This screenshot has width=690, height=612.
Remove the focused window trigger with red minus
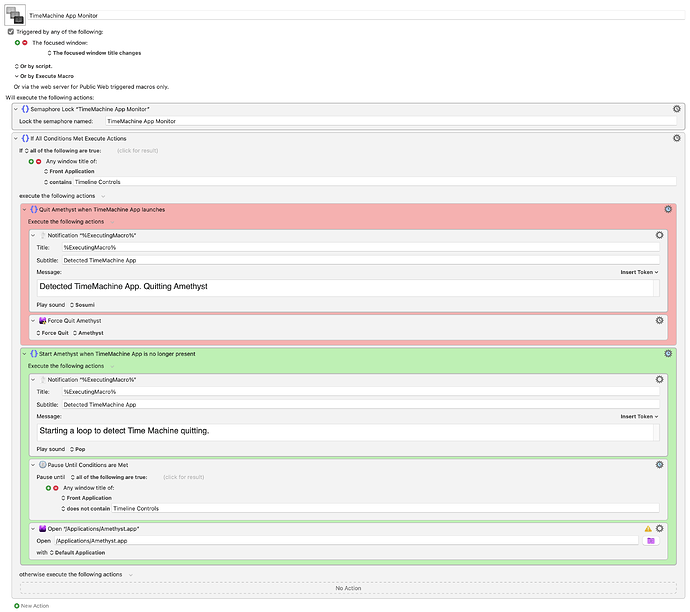click(25, 43)
